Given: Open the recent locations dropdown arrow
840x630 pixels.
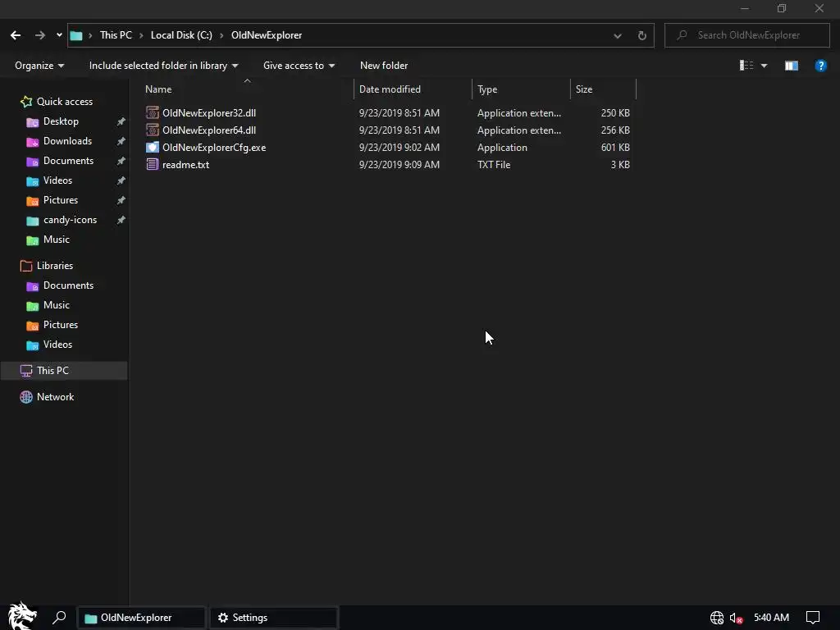Looking at the screenshot, I should (59, 35).
